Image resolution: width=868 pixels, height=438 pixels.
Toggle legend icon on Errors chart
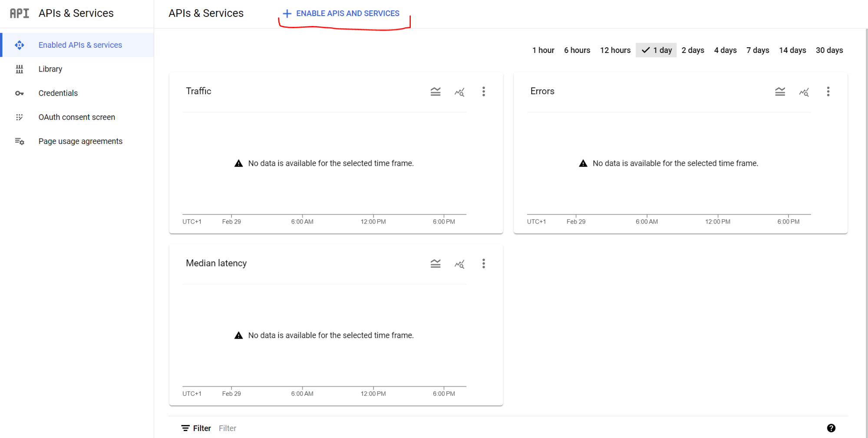click(780, 92)
